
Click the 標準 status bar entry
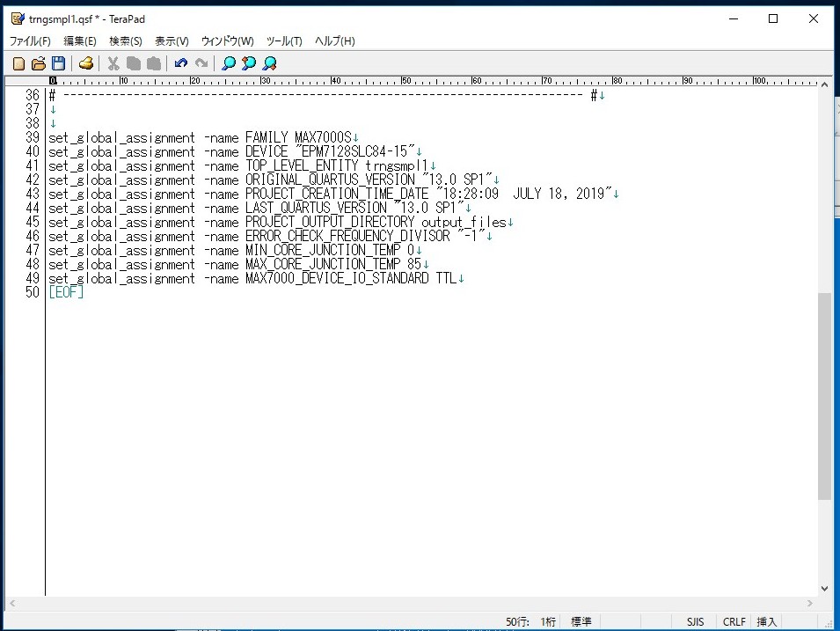pos(581,622)
